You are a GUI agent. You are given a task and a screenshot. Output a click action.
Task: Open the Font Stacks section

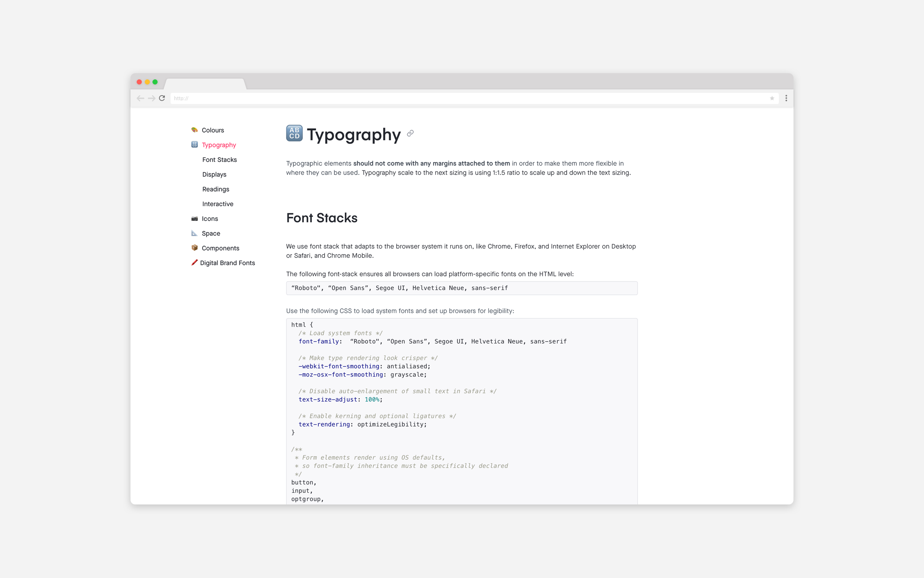[x=219, y=160]
